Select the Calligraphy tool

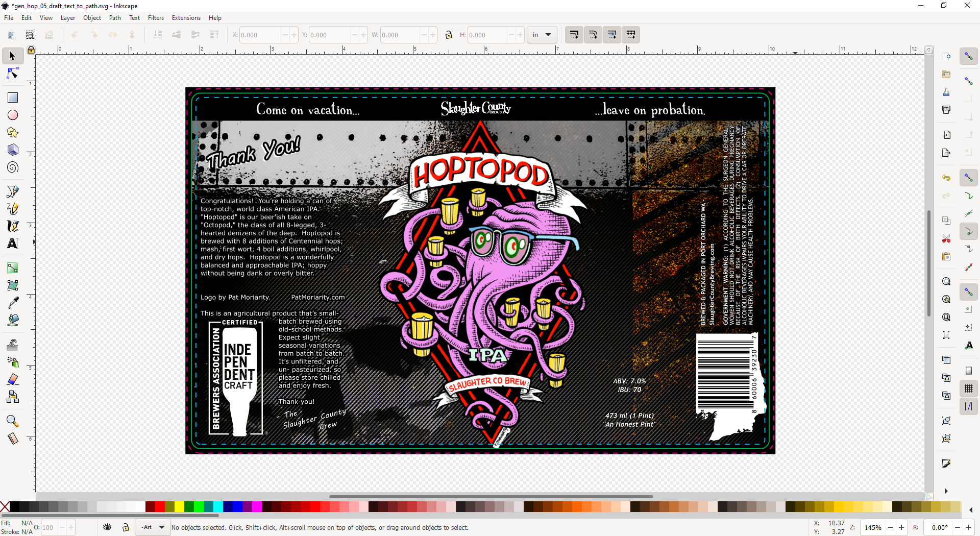[13, 226]
